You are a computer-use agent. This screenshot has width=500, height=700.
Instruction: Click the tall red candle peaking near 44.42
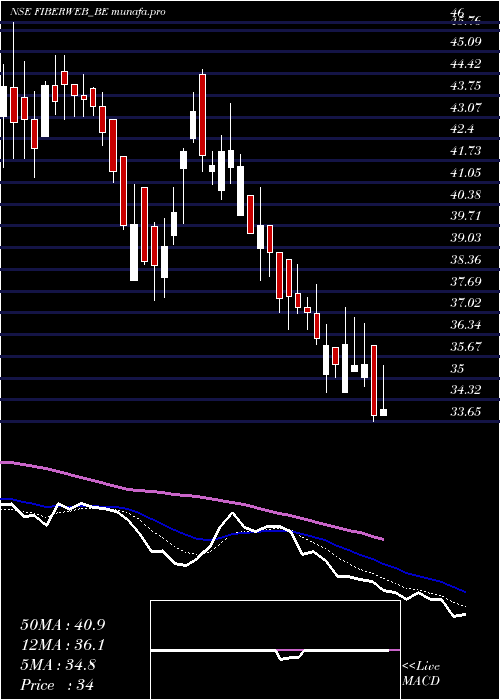click(202, 115)
